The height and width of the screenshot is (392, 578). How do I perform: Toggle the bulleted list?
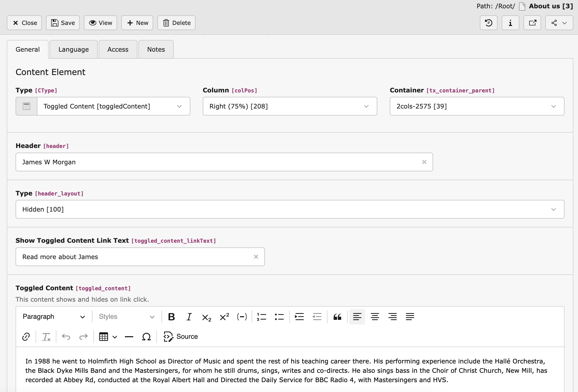[279, 317]
